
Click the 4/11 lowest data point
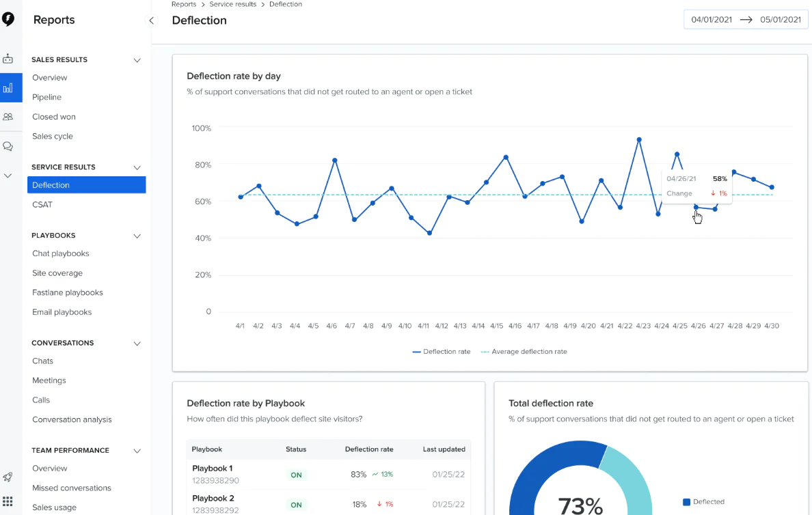(x=430, y=234)
